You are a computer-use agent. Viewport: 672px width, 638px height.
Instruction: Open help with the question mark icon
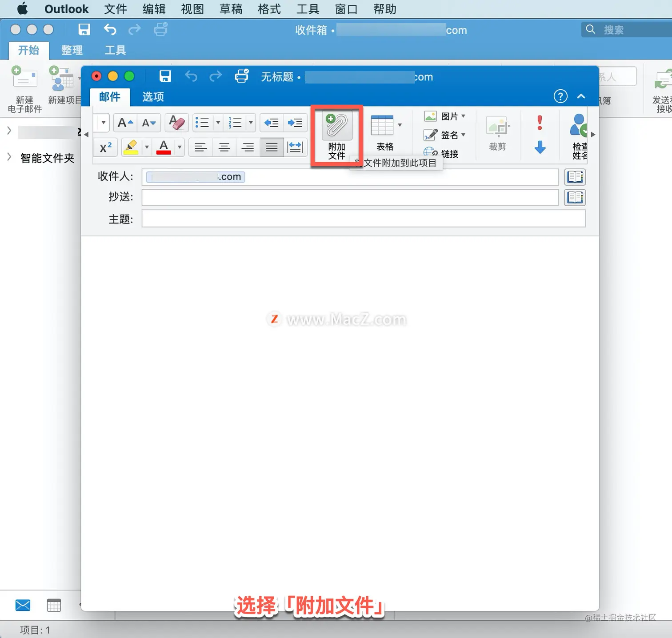coord(560,96)
